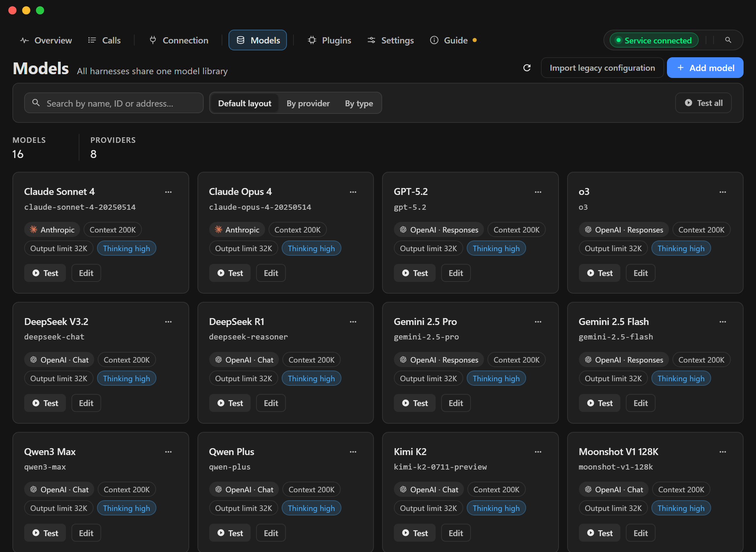The width and height of the screenshot is (756, 552).
Task: Group models By type
Action: [359, 103]
